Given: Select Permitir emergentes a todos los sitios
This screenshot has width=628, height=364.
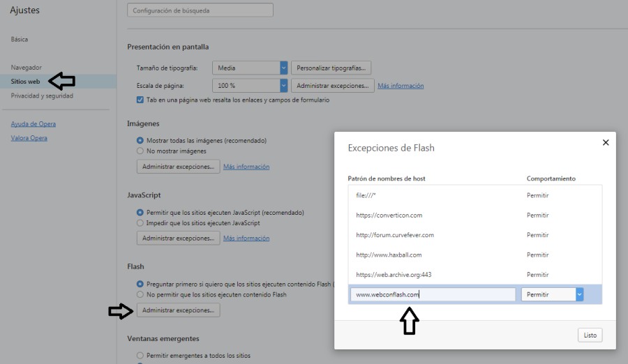Looking at the screenshot, I should pyautogui.click(x=140, y=355).
